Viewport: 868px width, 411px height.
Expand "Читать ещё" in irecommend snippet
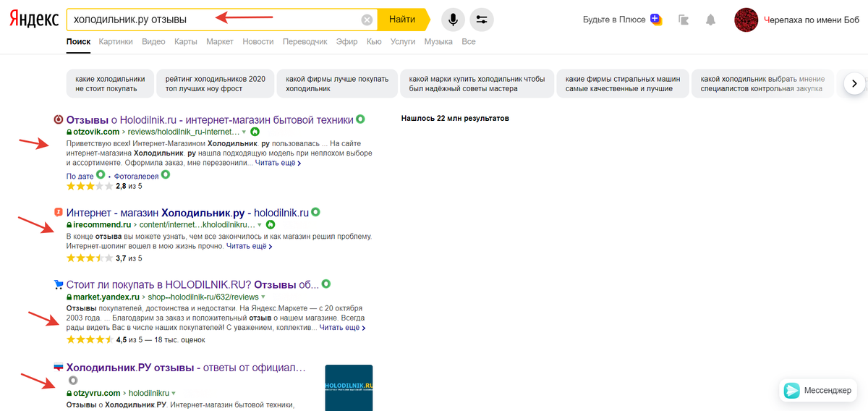point(250,246)
